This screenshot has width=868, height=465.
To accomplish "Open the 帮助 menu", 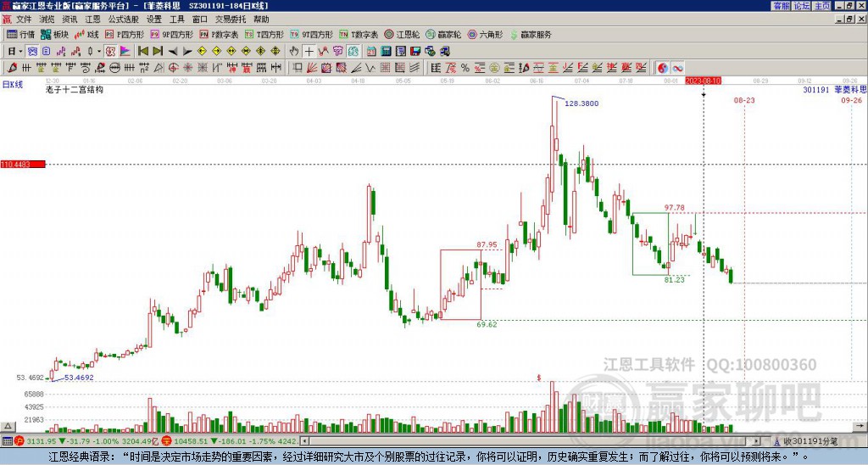I will point(261,20).
